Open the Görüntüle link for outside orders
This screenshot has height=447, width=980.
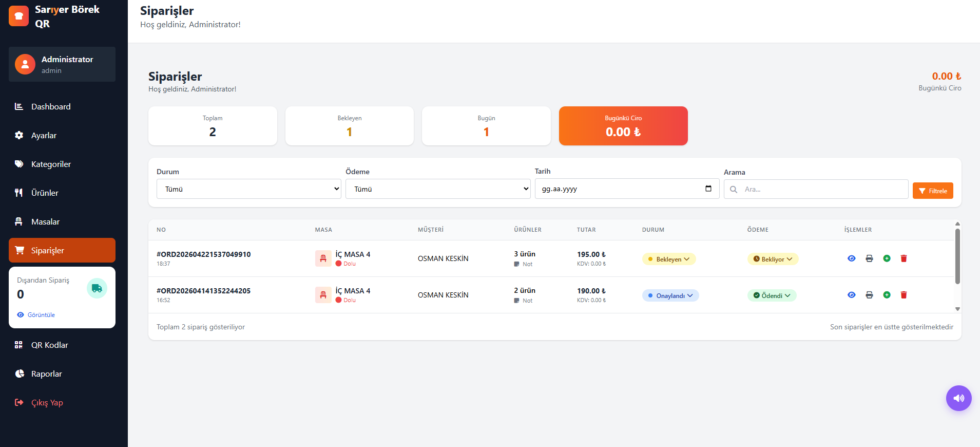click(x=36, y=315)
